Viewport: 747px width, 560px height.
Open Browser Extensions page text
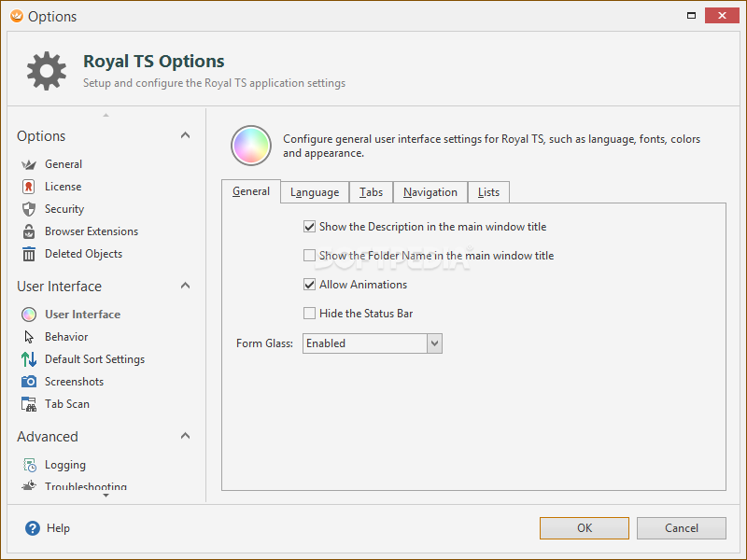[x=92, y=231]
